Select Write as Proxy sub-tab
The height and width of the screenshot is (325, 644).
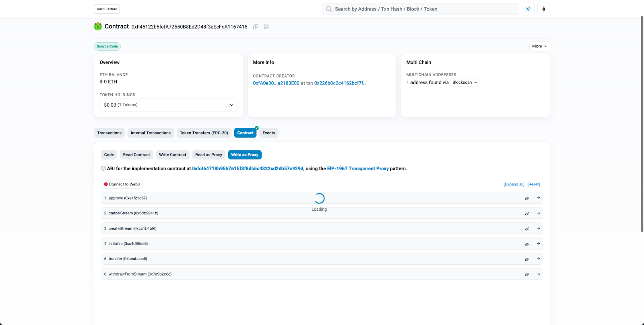[245, 155]
